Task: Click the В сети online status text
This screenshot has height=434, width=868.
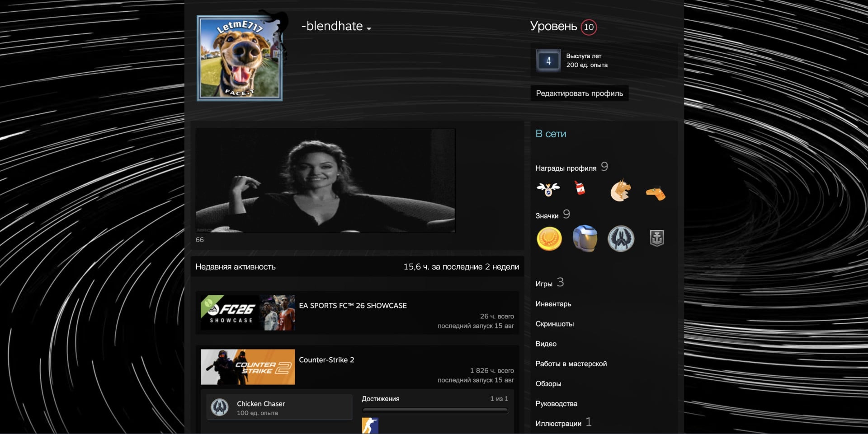Action: tap(551, 134)
